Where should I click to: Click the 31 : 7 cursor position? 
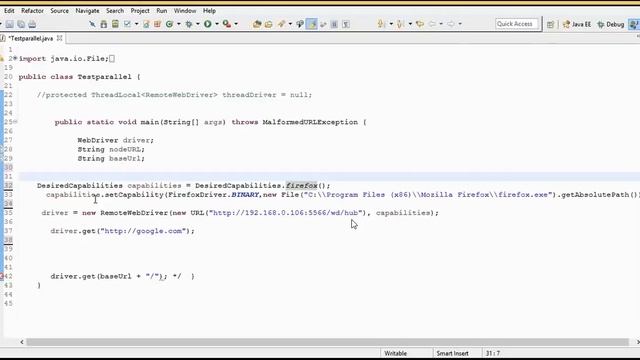(493, 353)
